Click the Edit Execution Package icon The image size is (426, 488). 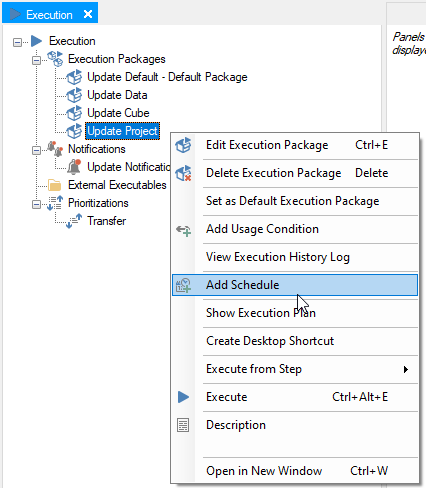pos(183,145)
